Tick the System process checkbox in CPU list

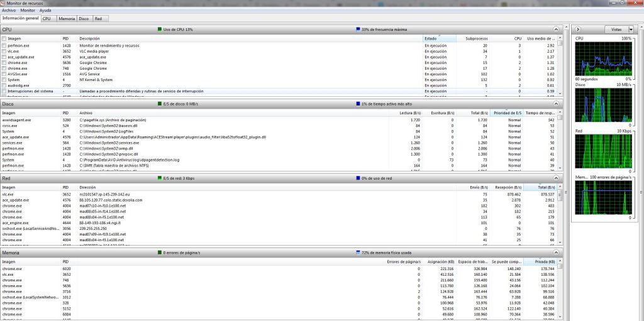click(4, 80)
